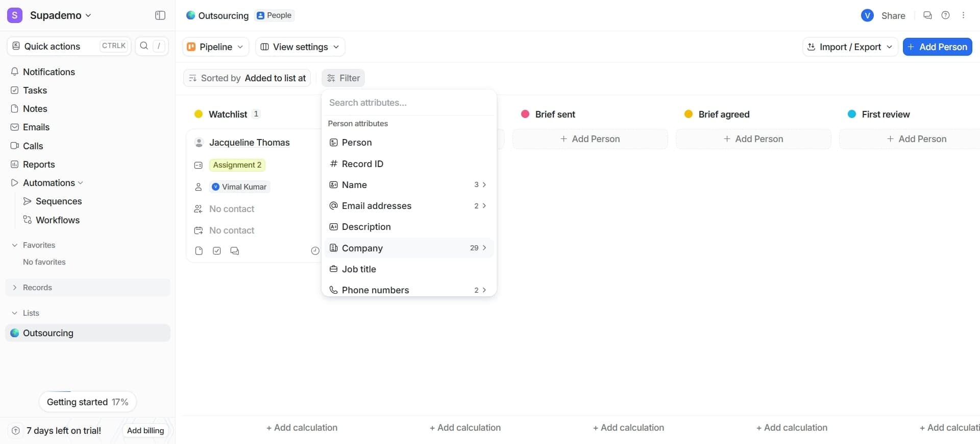Open Notifications in the sidebar

pyautogui.click(x=49, y=72)
